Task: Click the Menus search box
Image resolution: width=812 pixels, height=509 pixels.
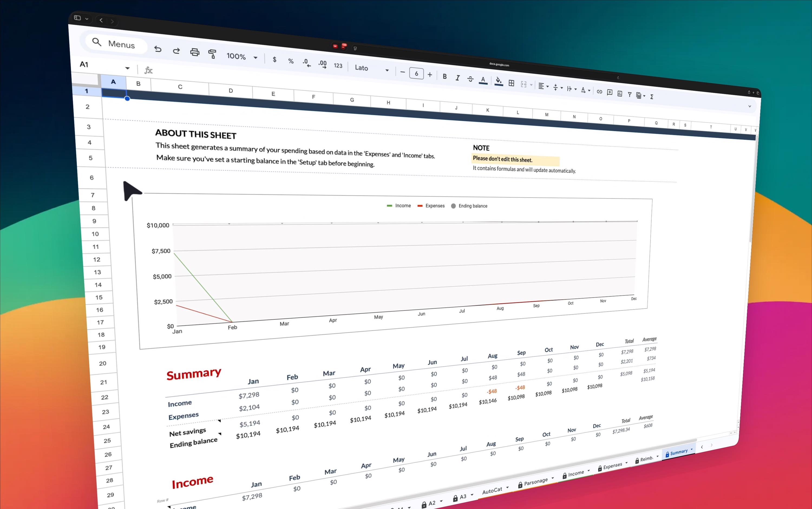Action: [x=116, y=43]
